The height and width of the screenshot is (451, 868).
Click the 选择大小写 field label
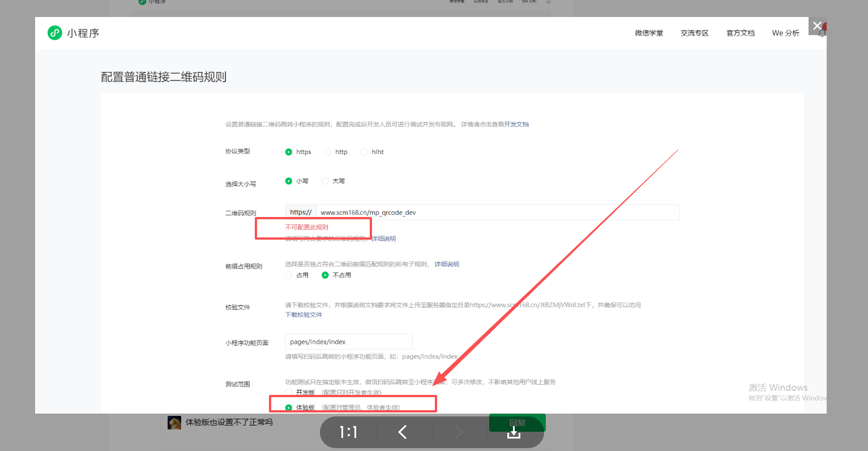tap(241, 184)
